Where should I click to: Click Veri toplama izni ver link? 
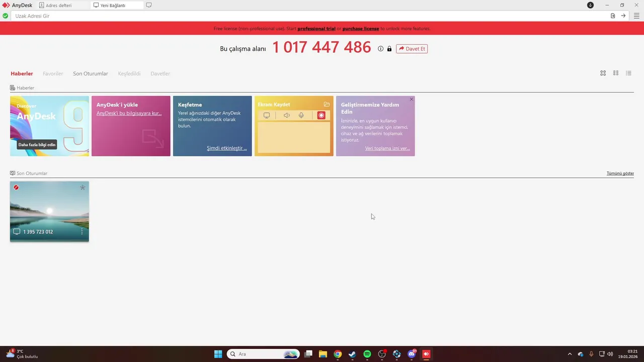tap(387, 148)
